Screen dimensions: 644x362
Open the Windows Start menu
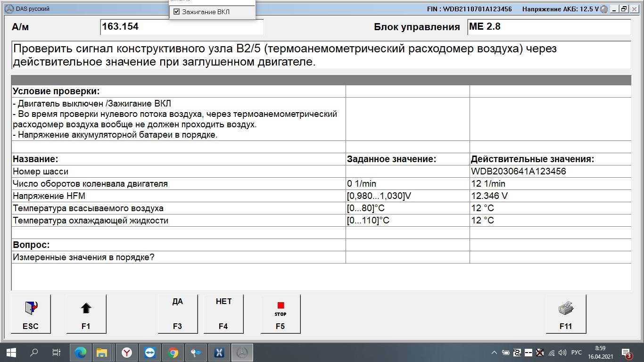(11, 352)
